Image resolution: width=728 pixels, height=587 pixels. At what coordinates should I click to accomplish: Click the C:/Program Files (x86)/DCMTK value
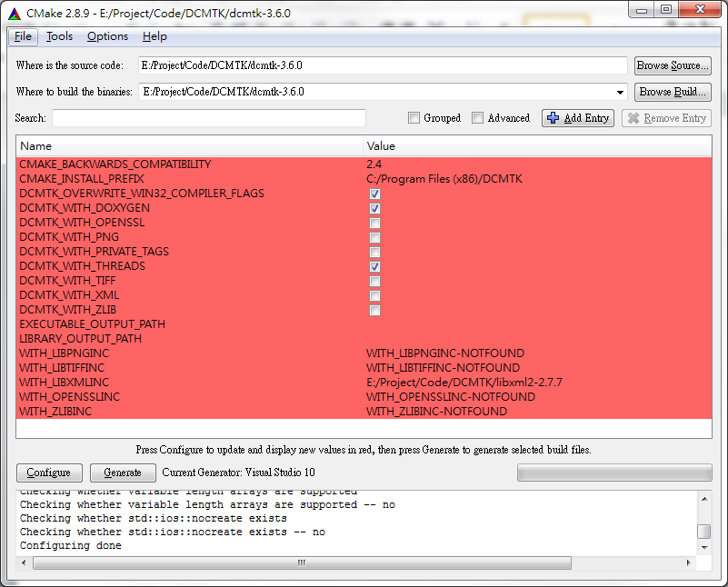pyautogui.click(x=444, y=179)
